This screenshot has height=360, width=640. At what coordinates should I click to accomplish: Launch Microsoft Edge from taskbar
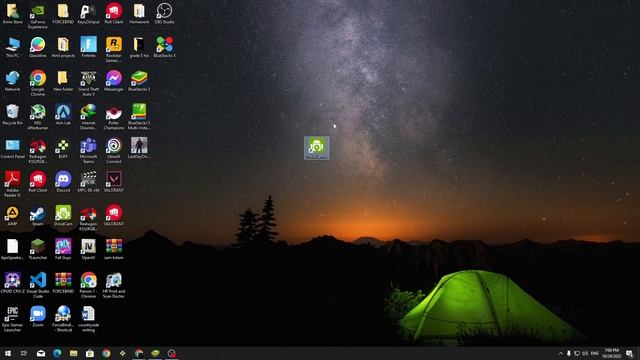tap(57, 353)
